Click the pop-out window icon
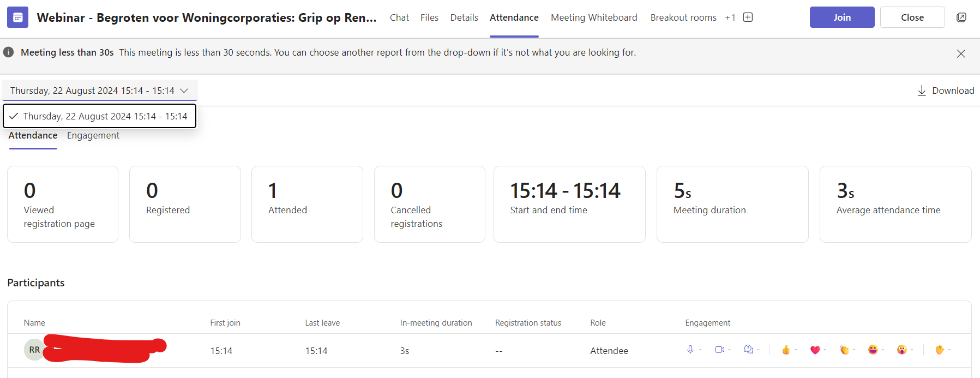The image size is (980, 378). click(961, 17)
